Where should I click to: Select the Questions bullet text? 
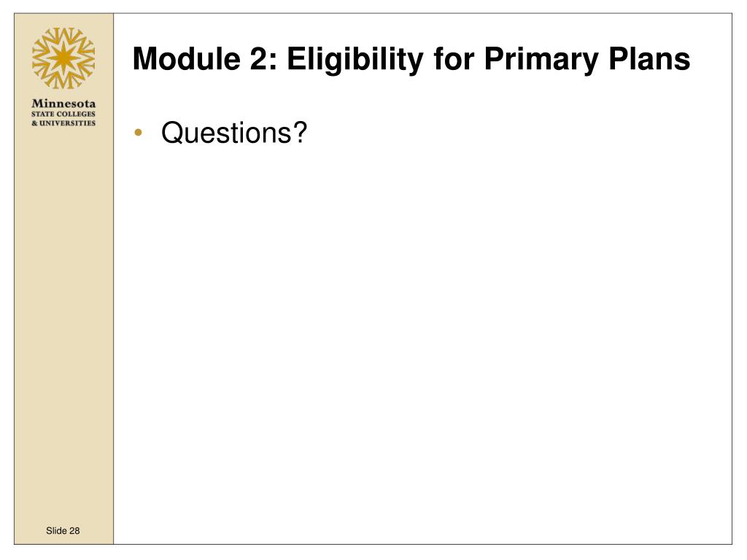(234, 133)
